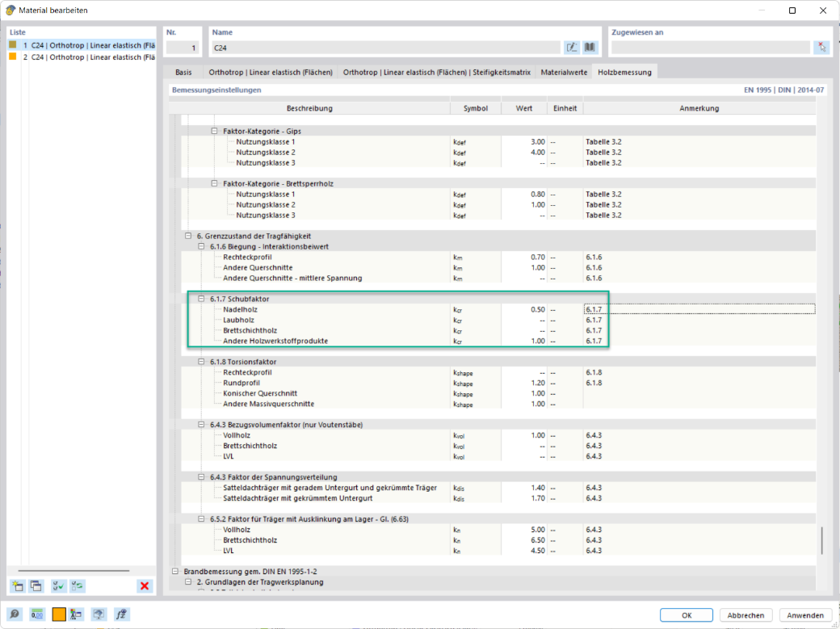Collapse the 6.1.7 Schubfaktor section
Viewport: 840px width, 629px height.
[201, 299]
